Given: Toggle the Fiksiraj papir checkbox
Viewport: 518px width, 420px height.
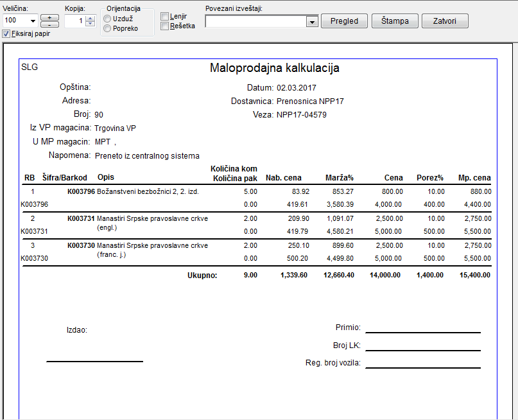Looking at the screenshot, I should pyautogui.click(x=6, y=34).
